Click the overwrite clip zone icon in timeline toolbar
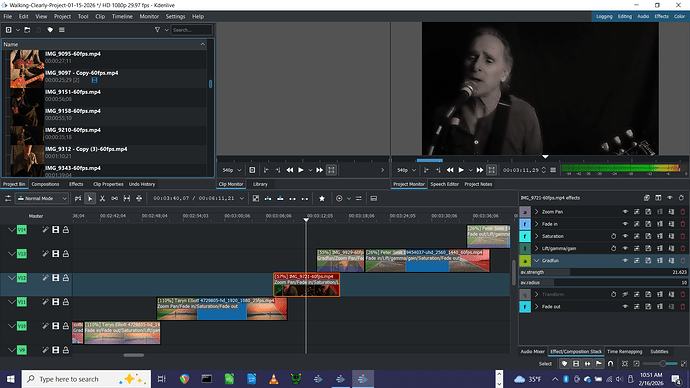 pos(280,198)
